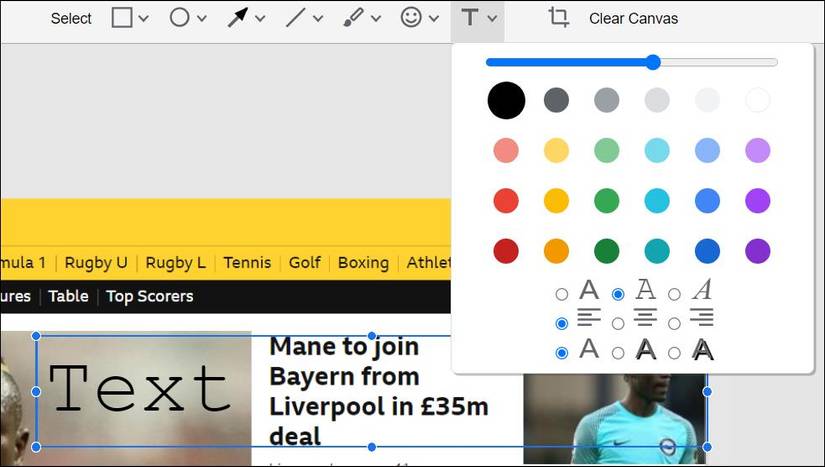
Task: Pick the pastel yellow swatch
Action: pyautogui.click(x=556, y=150)
